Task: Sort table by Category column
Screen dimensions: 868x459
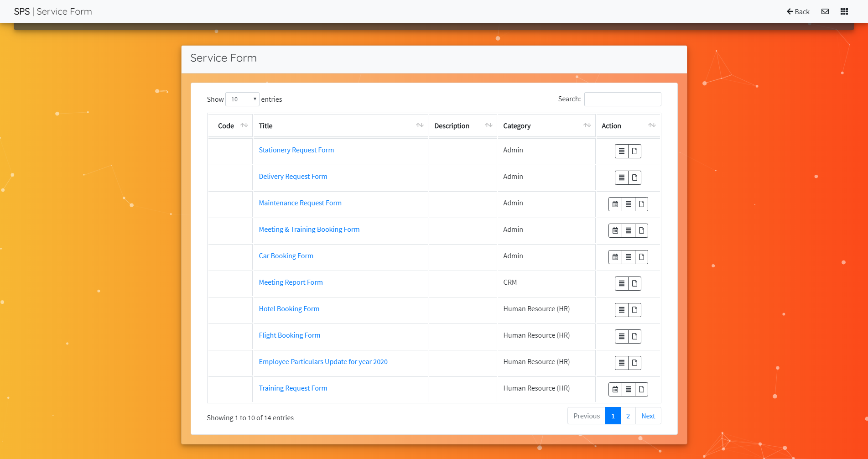Action: pos(546,125)
